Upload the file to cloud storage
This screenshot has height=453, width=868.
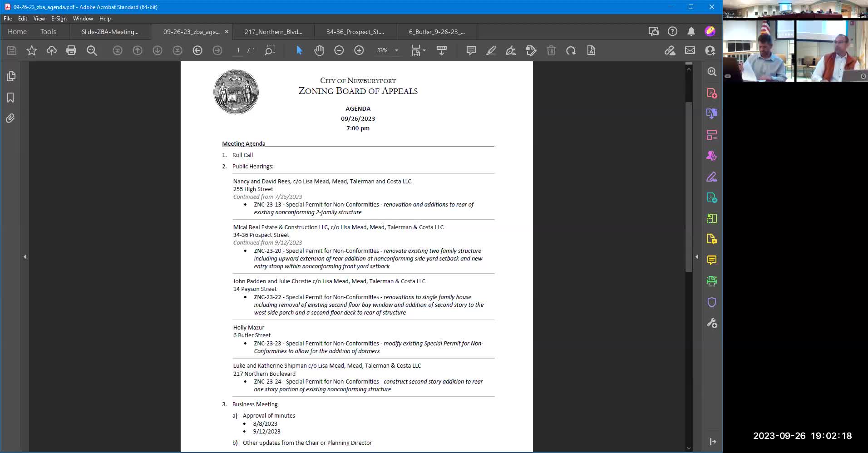pos(52,50)
